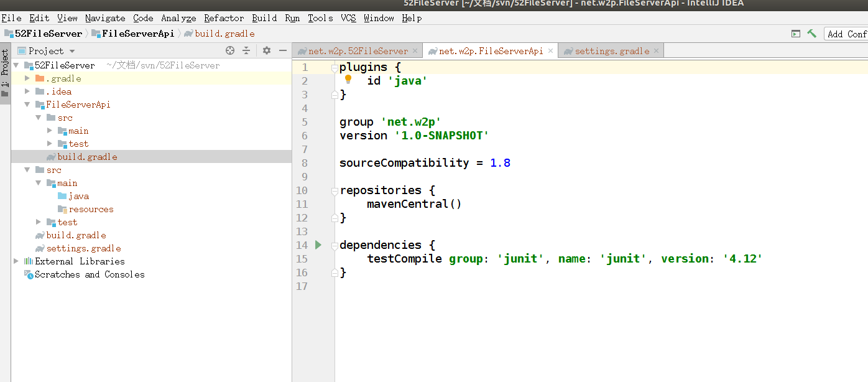868x382 pixels.
Task: Click the run-window icon left of the hammer
Action: point(795,34)
